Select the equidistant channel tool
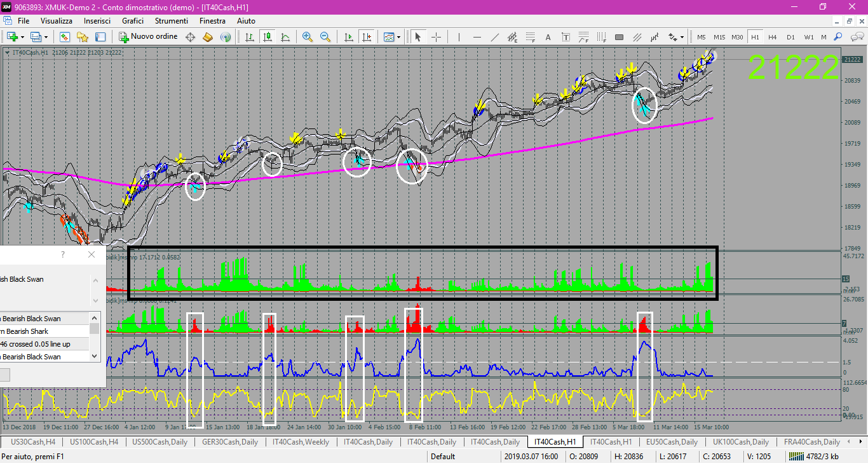This screenshot has width=868, height=463. [512, 37]
